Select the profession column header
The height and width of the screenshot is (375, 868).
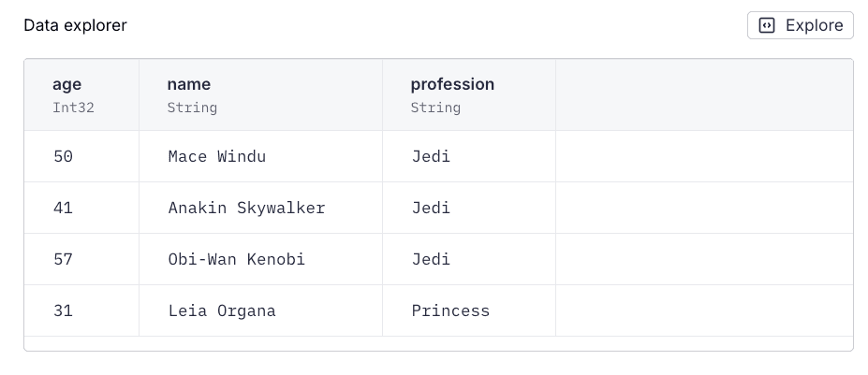coord(452,84)
